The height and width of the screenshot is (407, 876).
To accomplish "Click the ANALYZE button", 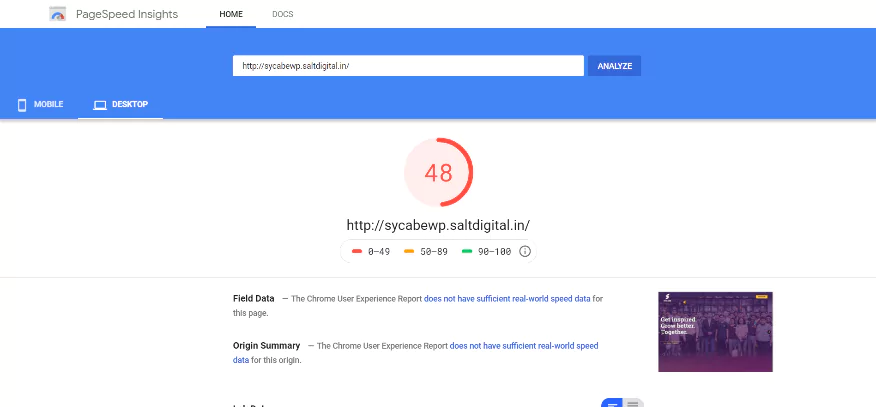I will click(615, 66).
